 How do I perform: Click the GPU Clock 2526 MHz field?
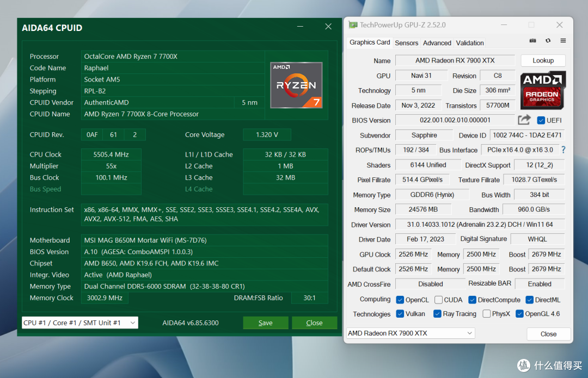pos(413,255)
